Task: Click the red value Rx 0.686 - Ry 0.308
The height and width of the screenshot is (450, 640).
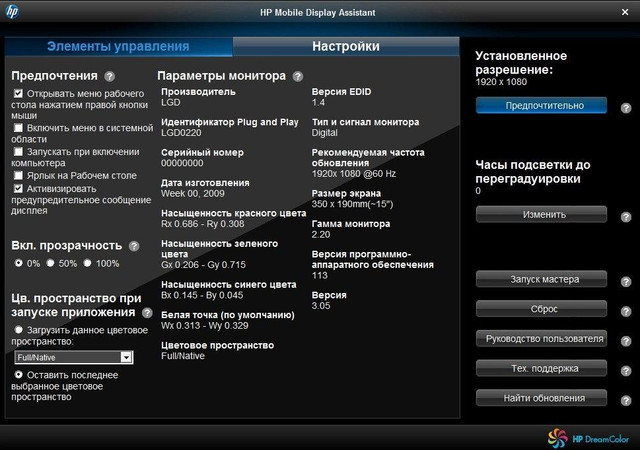Action: click(202, 224)
